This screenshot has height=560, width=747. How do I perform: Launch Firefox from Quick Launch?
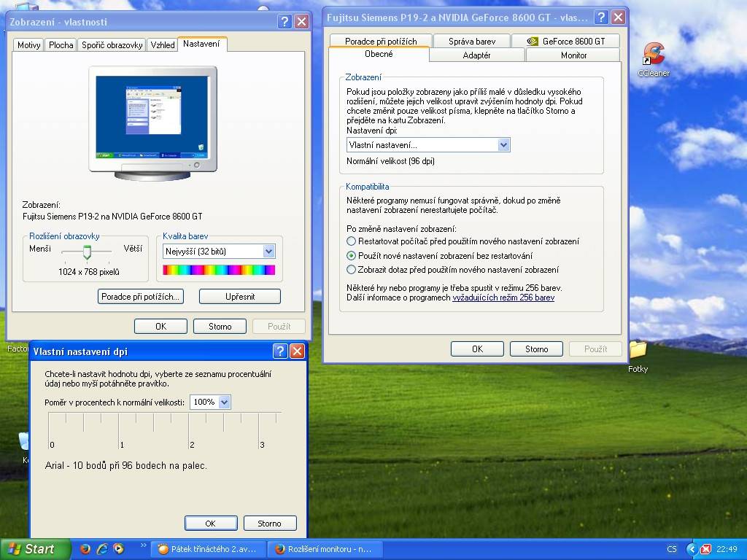pos(85,549)
